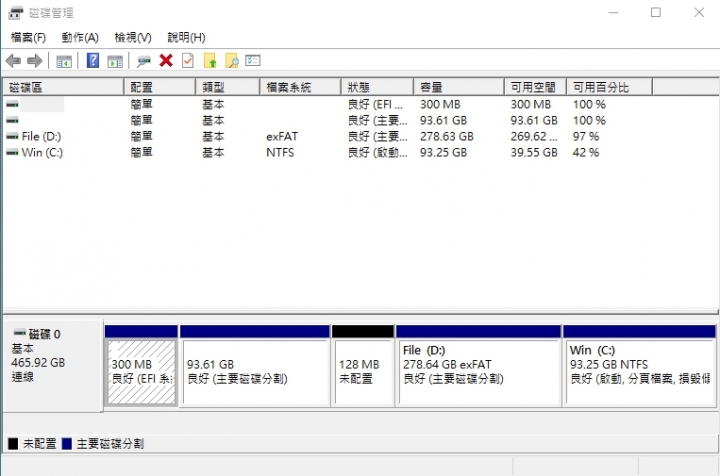720x476 pixels.
Task: Click the black 未配置 legend swatch
Action: tap(13, 443)
